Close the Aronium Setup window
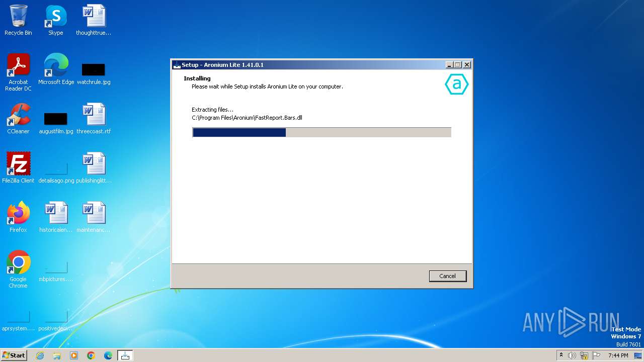Viewport: 644px width, 362px height. coord(467,65)
